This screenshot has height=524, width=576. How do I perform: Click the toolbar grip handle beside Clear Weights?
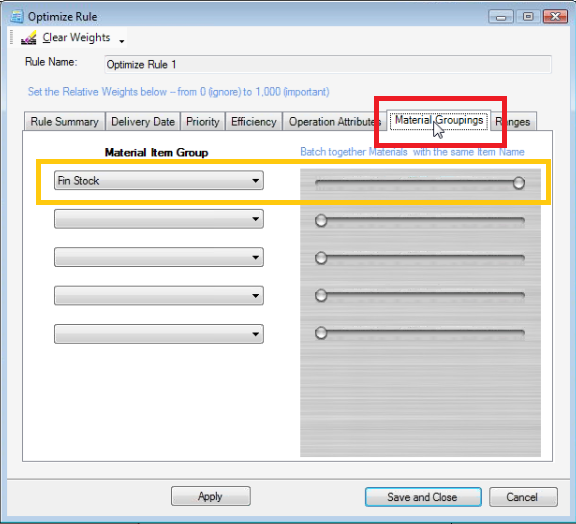pos(11,37)
